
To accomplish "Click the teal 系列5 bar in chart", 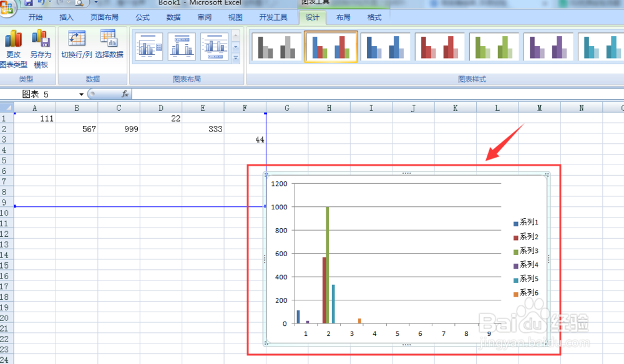I will coord(333,304).
